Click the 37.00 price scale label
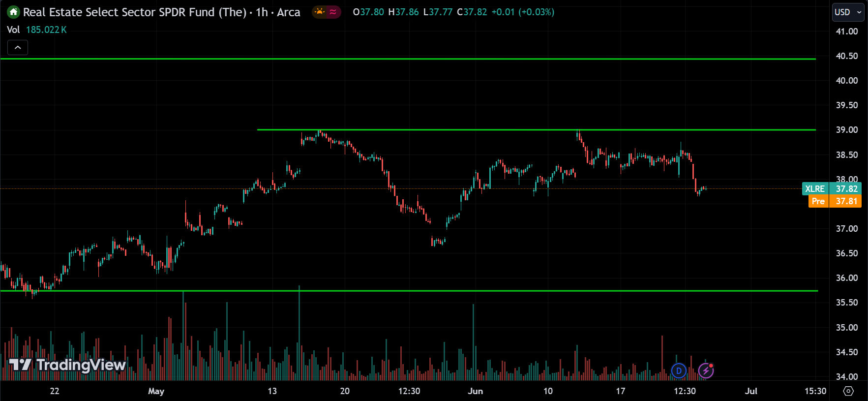 click(847, 229)
